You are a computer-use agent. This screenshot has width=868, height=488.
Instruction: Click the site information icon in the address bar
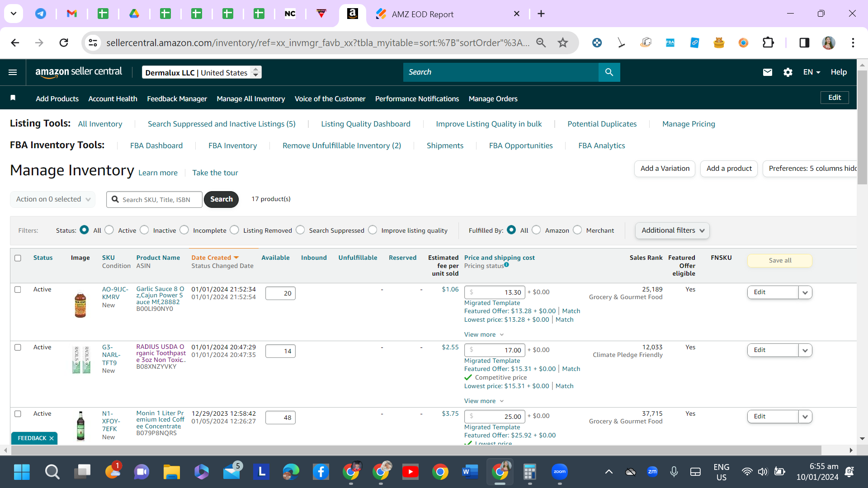(x=93, y=42)
